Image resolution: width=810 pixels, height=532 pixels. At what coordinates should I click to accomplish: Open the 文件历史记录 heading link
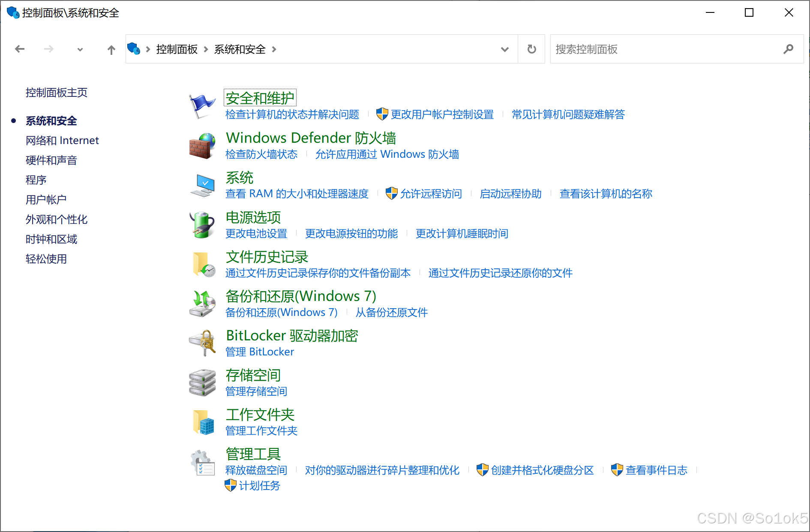[x=267, y=257]
